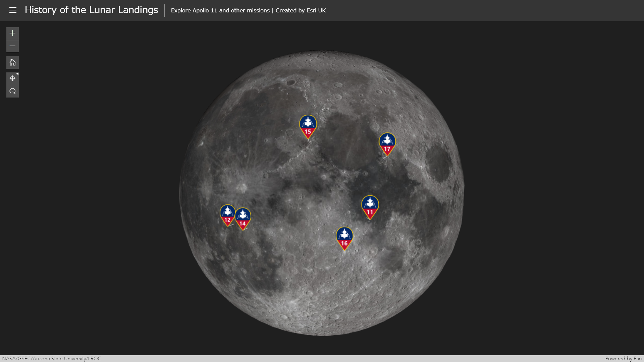Viewport: 644px width, 362px height.
Task: Click the History of the Lunar Landings title
Action: (x=91, y=10)
